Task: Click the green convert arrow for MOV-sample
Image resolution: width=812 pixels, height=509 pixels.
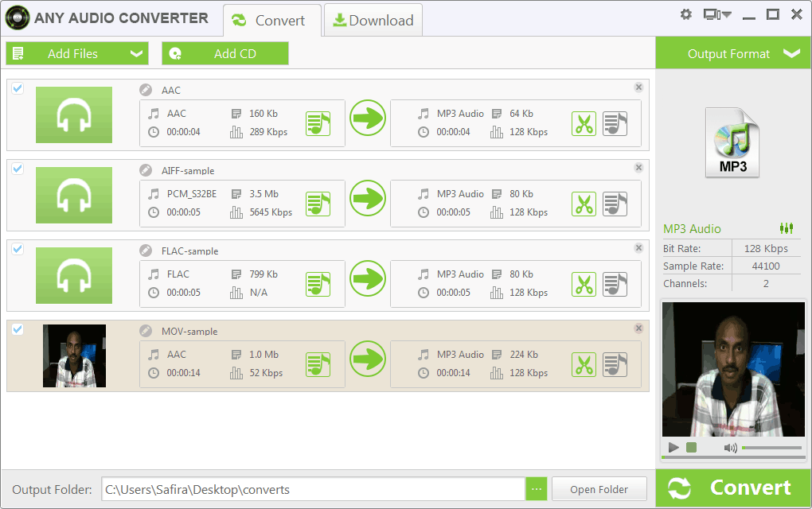Action: click(x=368, y=359)
